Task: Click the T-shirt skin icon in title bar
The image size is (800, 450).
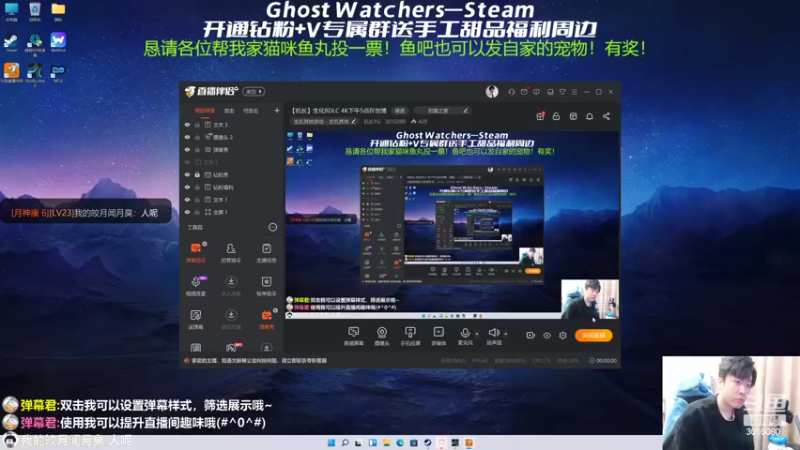Action: click(x=562, y=92)
